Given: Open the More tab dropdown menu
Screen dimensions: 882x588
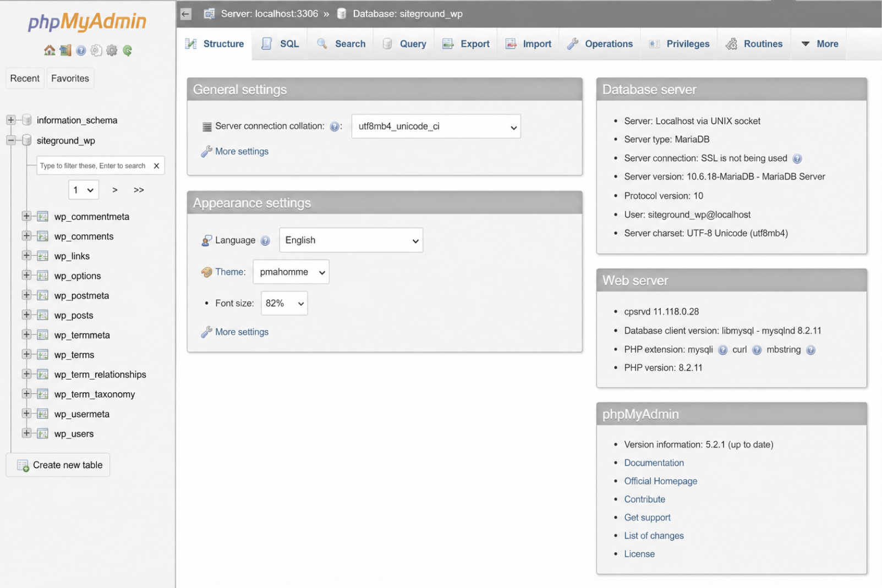Looking at the screenshot, I should coord(820,44).
